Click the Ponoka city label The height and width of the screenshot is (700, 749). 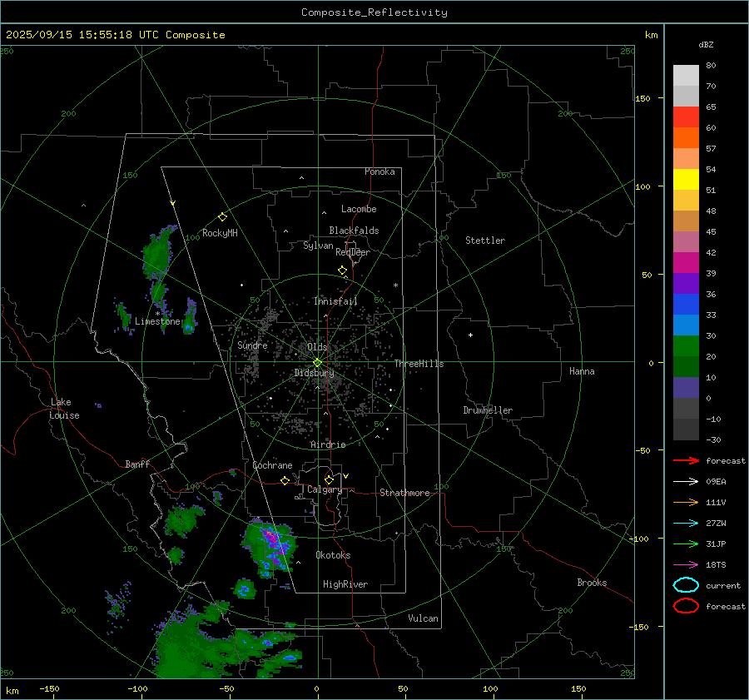379,171
